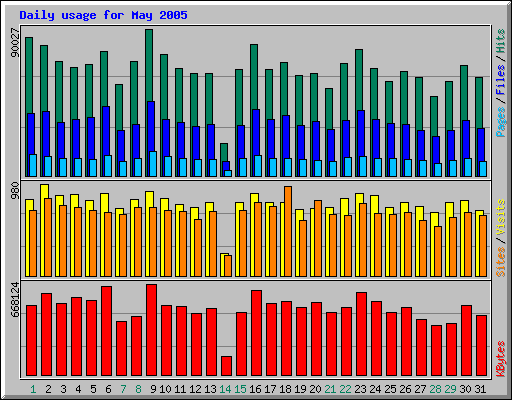Click the day 9 label on x-axis
This screenshot has width=512, height=400.
[x=153, y=389]
